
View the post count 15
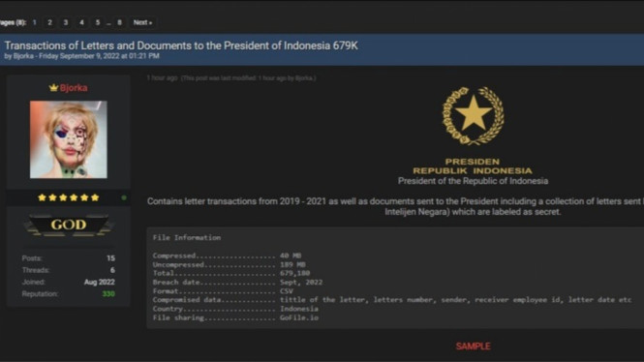click(x=111, y=258)
